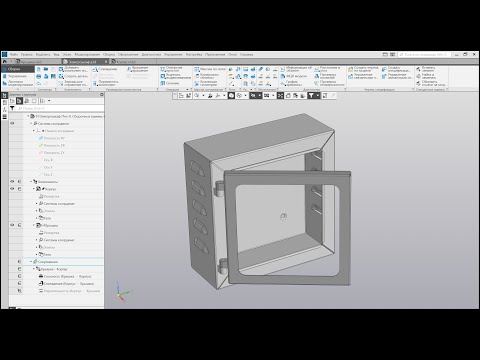Select the Section tool in ribbon

[170, 83]
